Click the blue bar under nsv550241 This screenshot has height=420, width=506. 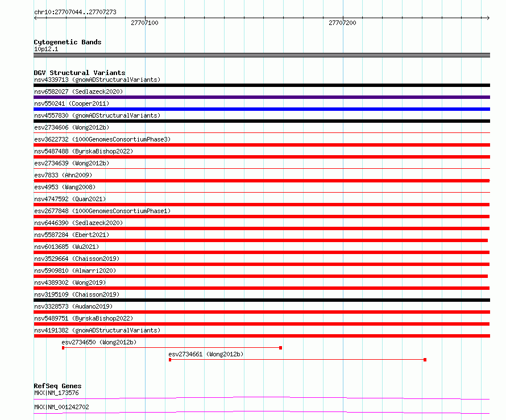pos(262,109)
